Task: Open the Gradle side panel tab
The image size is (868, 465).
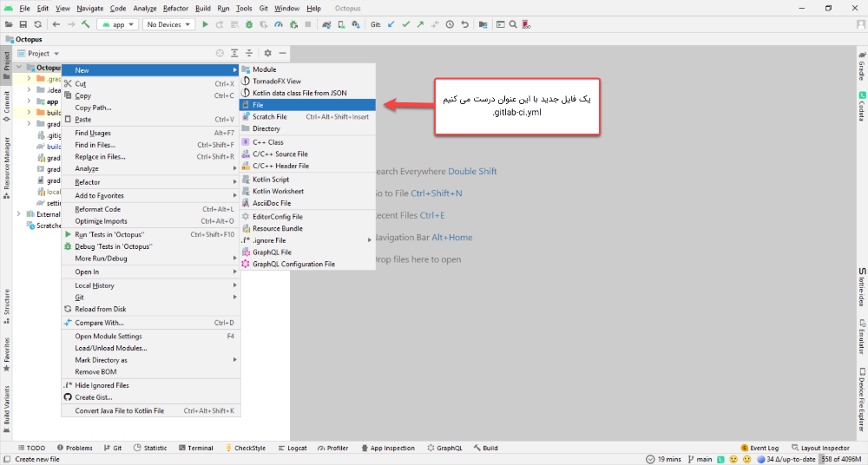Action: pyautogui.click(x=862, y=66)
